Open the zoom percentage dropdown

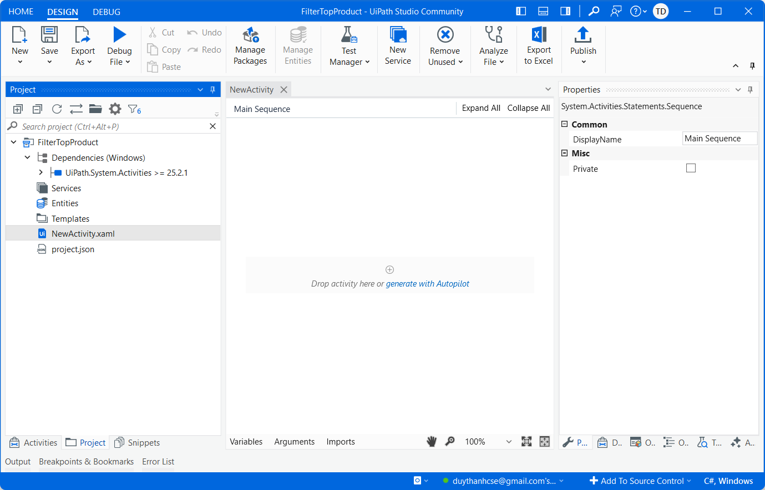(x=509, y=442)
